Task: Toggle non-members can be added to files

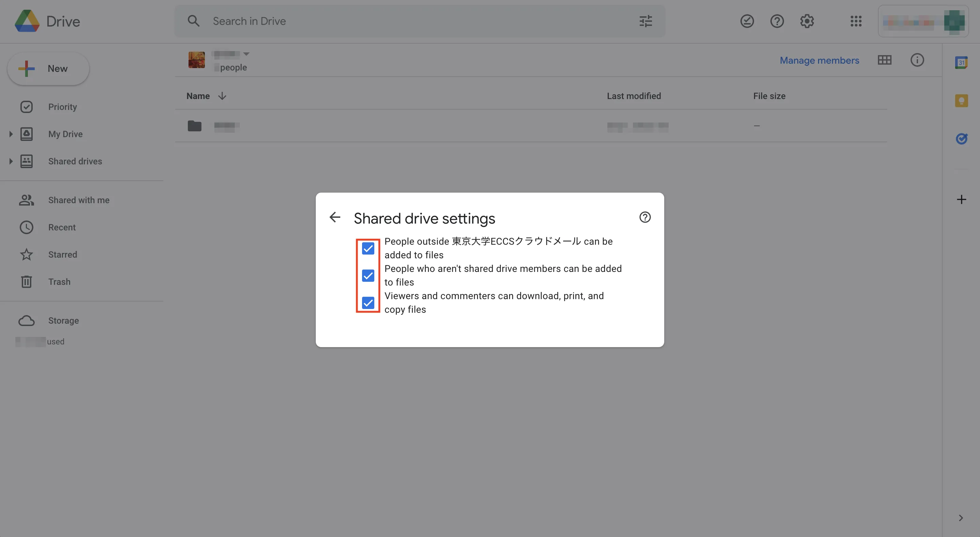Action: pos(368,276)
